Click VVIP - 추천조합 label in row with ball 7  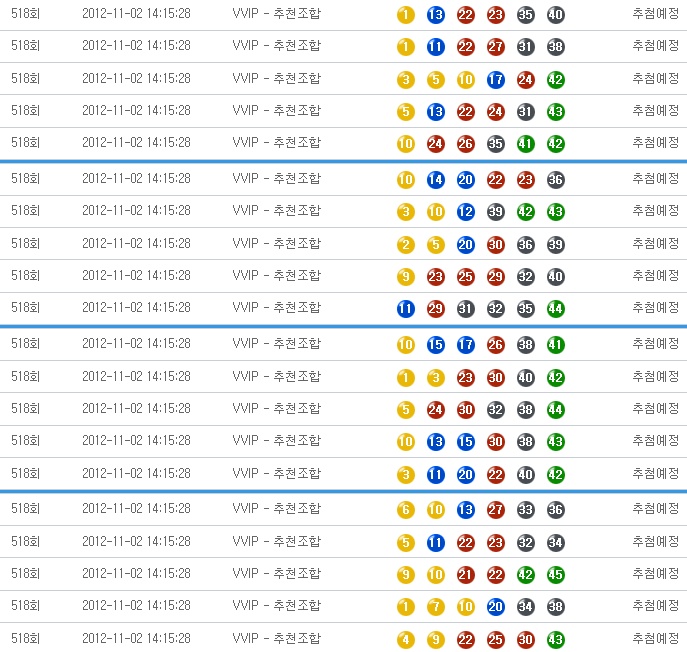277,606
